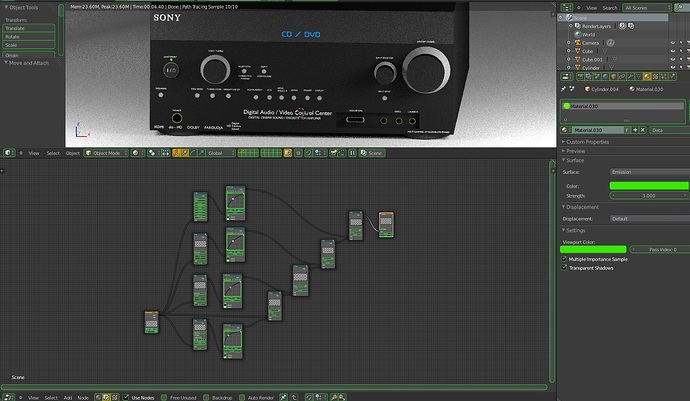This screenshot has height=401, width=690.
Task: Open node editor Node menu
Action: click(83, 397)
